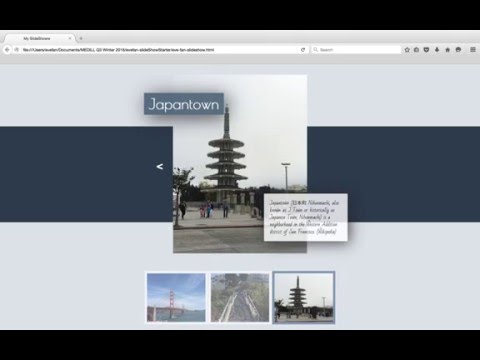Viewport: 480px width, 360px height.
Task: Click the Japantown title banner
Action: (x=184, y=104)
